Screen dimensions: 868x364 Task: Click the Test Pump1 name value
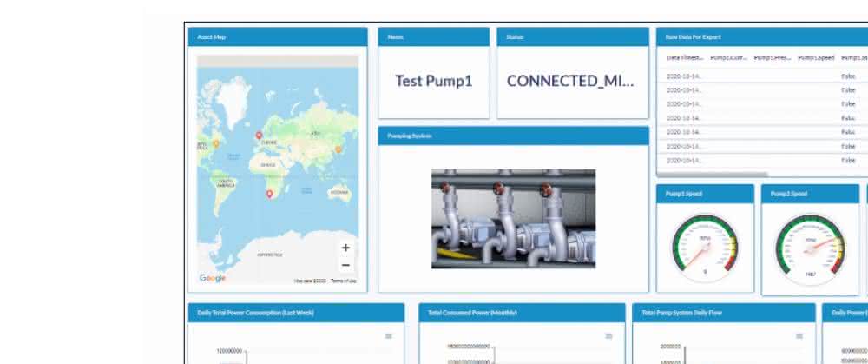coord(433,81)
